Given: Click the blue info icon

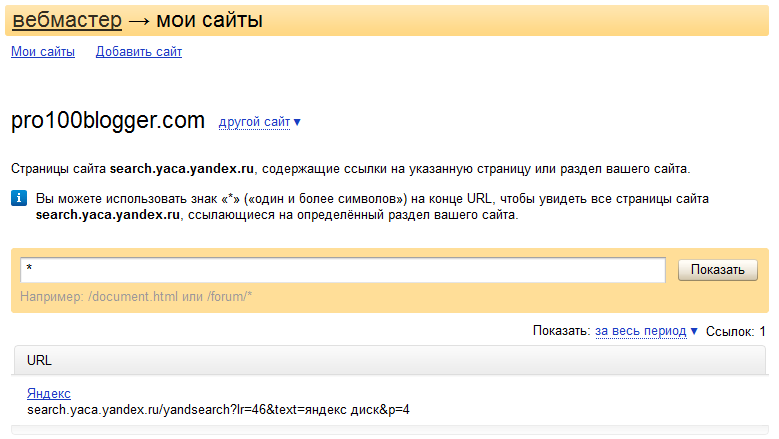Looking at the screenshot, I should [x=19, y=199].
